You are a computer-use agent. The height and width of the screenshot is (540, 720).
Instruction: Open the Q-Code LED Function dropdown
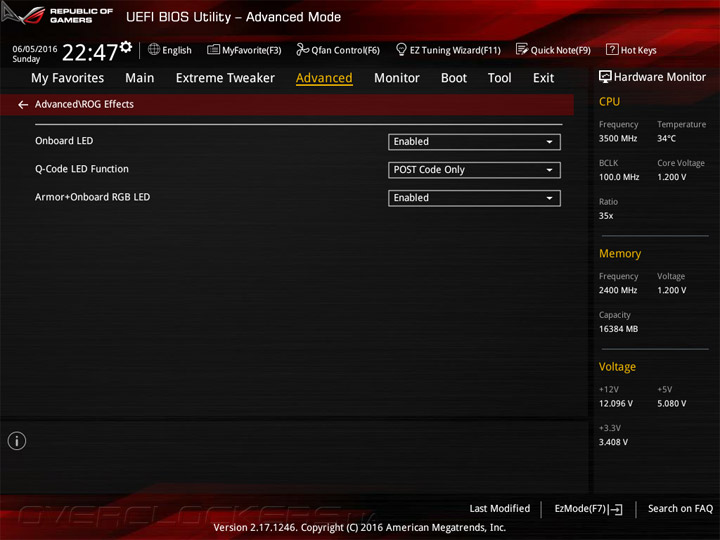coord(474,170)
